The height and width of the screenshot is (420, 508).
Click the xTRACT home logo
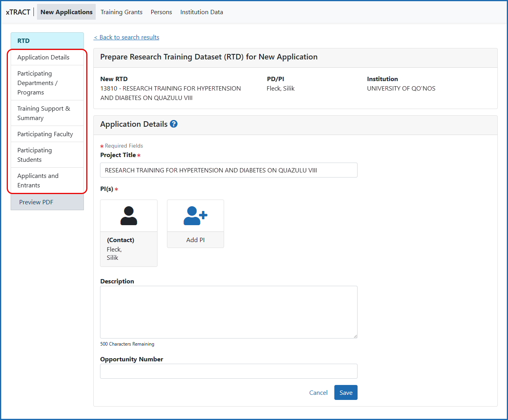click(18, 12)
